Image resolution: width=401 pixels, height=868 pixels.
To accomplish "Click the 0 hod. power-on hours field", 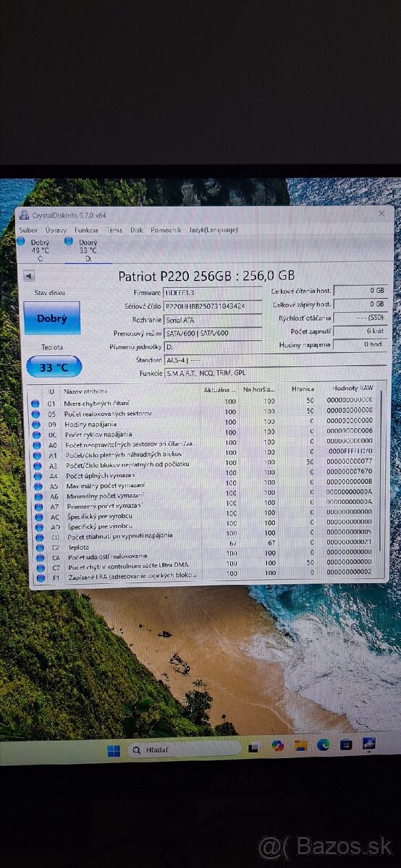I will [x=360, y=345].
